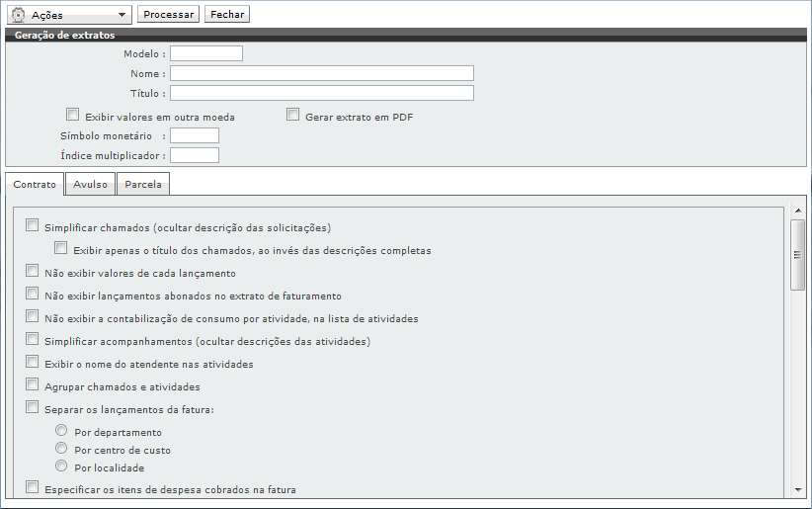
Task: Enable Agrupar chamados e atividades
Action: [x=33, y=384]
